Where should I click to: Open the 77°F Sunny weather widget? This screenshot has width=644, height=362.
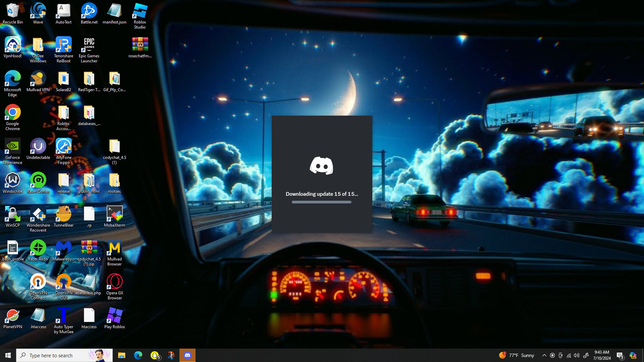coord(517,355)
